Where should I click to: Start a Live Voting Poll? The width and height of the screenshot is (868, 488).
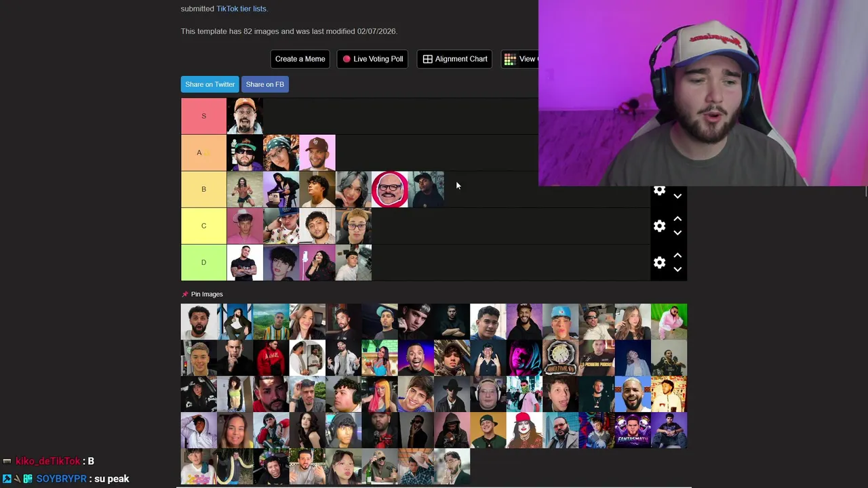pos(372,59)
